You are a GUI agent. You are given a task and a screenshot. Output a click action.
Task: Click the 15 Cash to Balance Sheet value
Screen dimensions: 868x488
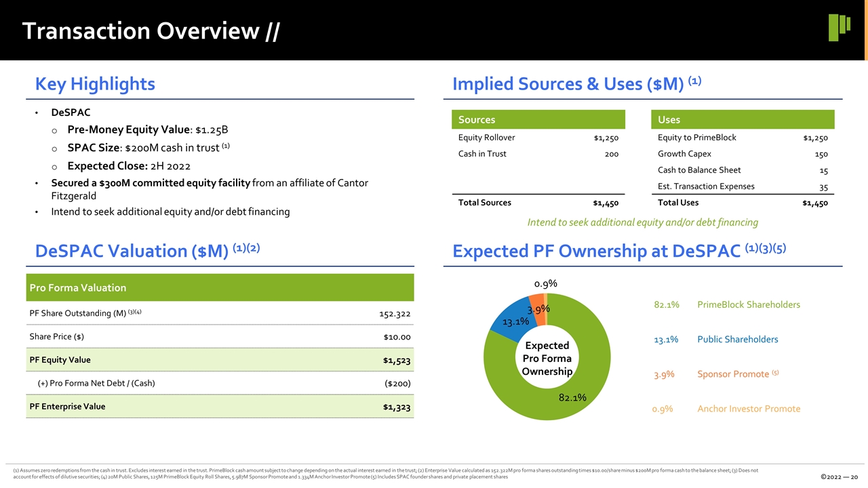(x=823, y=171)
